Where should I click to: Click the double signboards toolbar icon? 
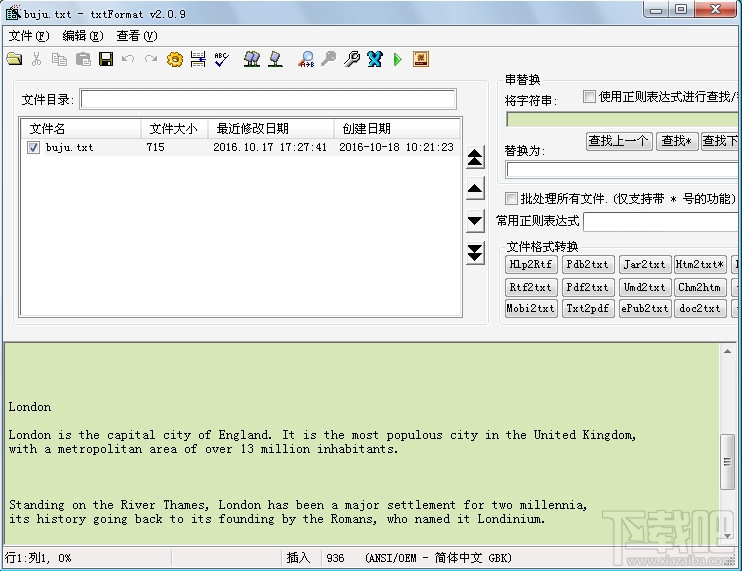point(252,59)
